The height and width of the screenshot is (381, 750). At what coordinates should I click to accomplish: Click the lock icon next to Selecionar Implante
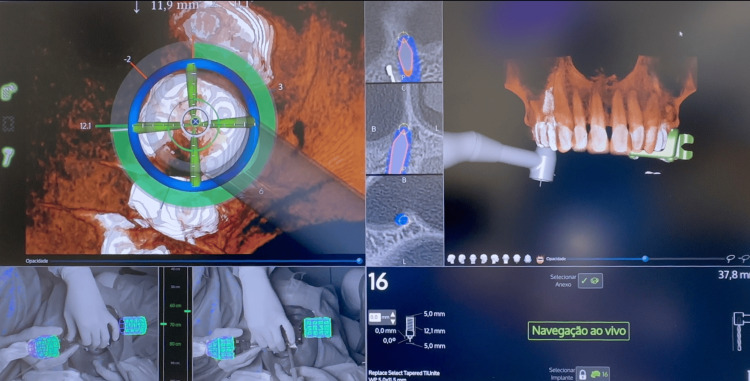point(582,374)
